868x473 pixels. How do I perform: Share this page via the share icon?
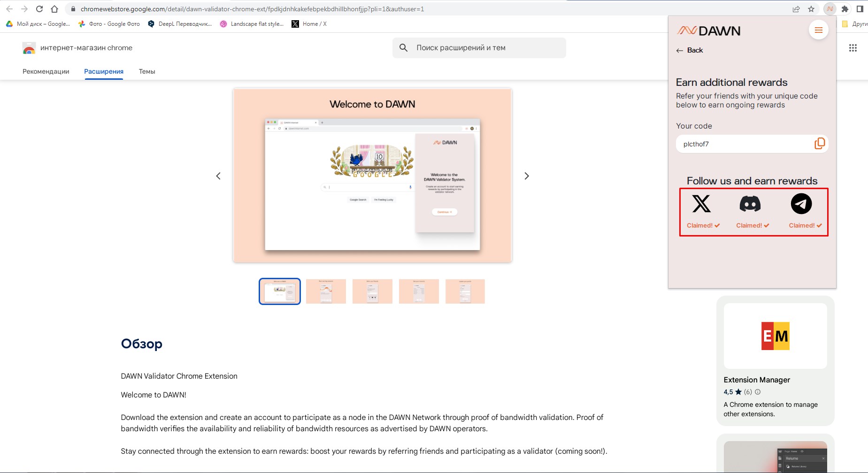coord(796,9)
